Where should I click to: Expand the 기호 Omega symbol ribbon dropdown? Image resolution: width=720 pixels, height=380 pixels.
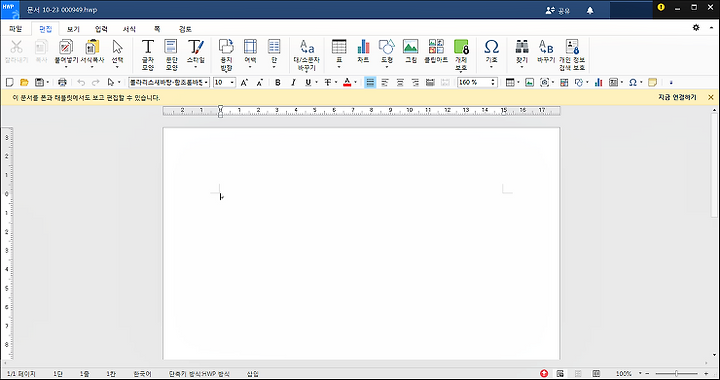click(491, 67)
